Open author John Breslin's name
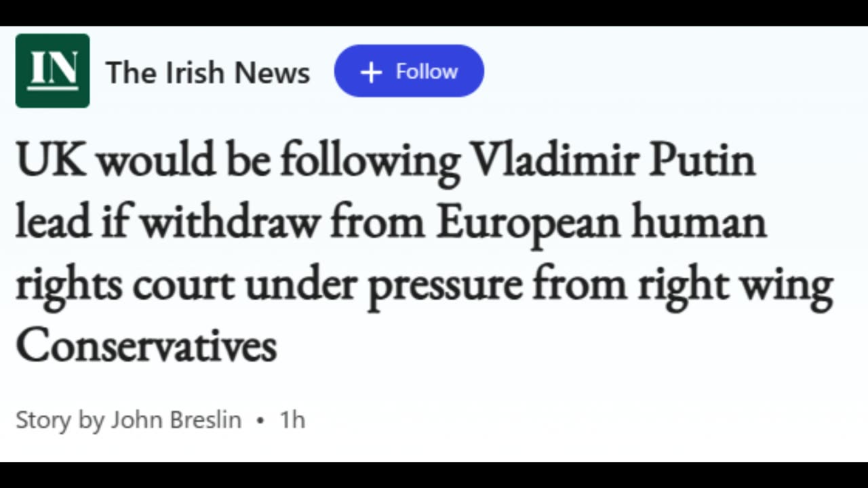This screenshot has height=488, width=868. coord(176,420)
